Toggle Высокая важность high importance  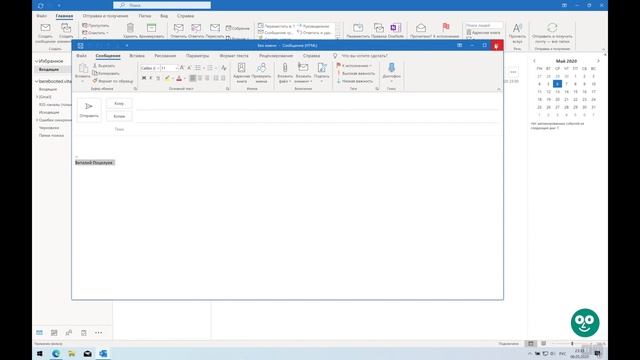click(356, 73)
